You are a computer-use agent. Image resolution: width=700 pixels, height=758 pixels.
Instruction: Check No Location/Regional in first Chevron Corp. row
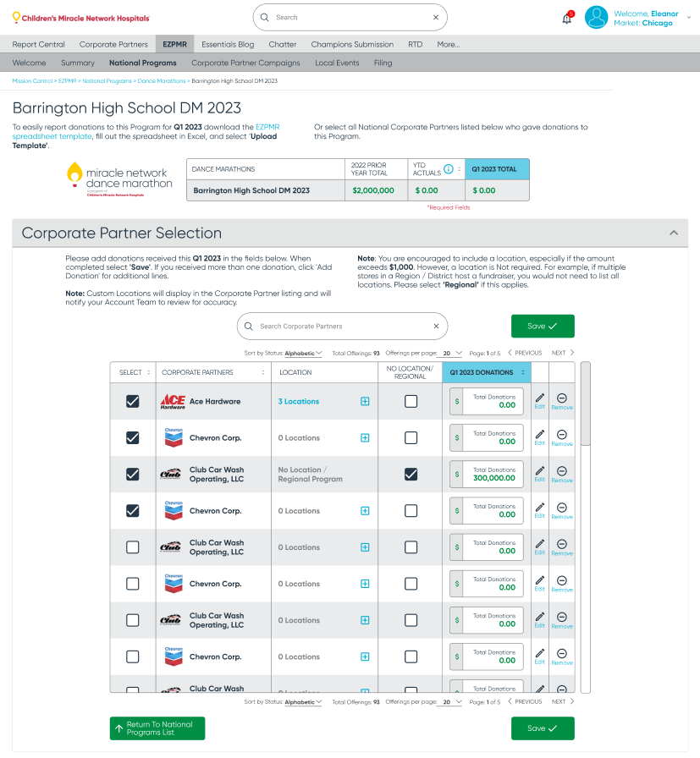pos(411,437)
